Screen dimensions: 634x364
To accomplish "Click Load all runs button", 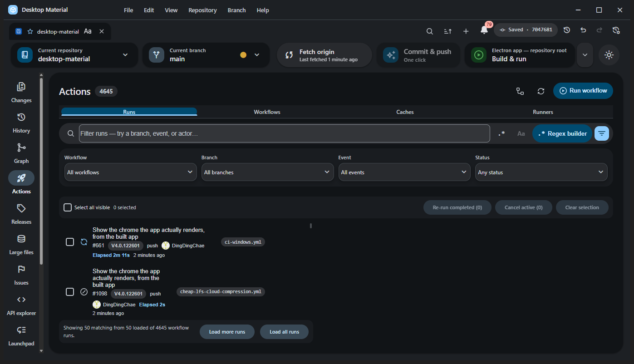I will point(284,332).
